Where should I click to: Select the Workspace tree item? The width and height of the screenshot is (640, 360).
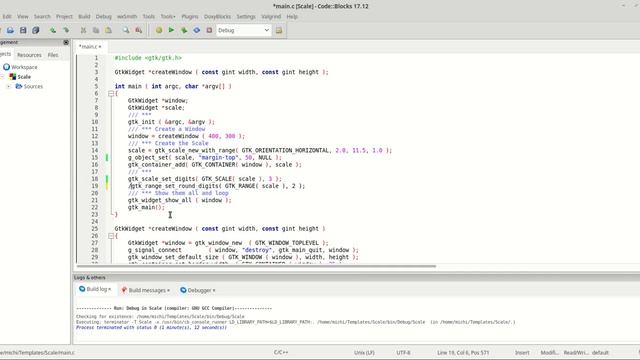24,67
